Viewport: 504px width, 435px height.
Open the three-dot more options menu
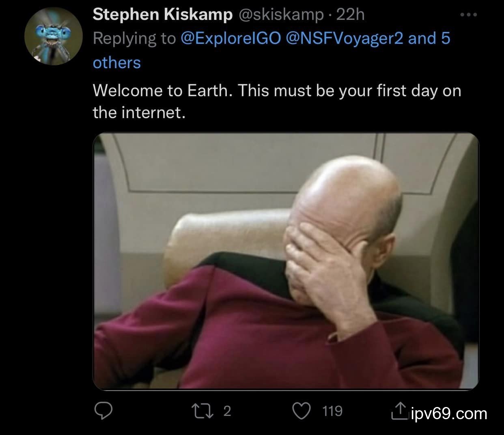pos(468,15)
